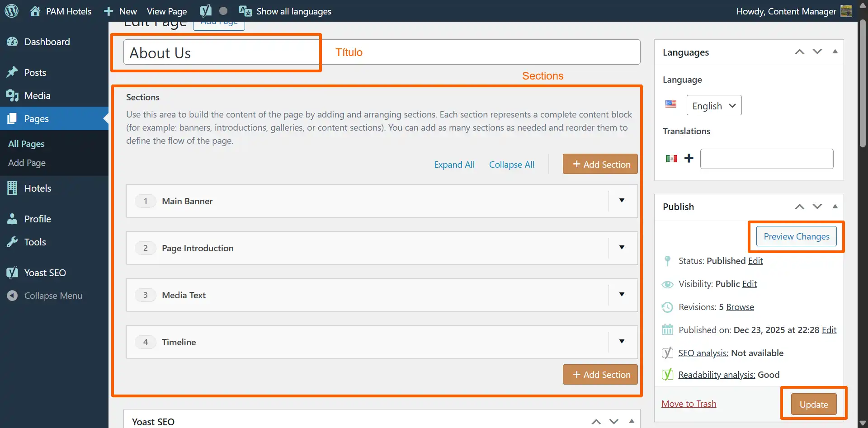Expand the Main Banner section
Viewport: 868px width, 428px height.
622,201
